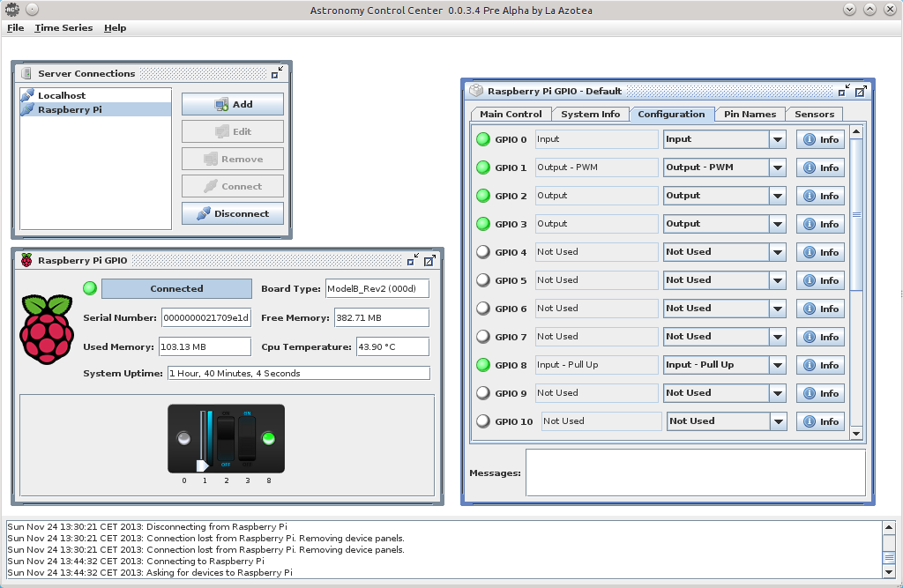903x588 pixels.
Task: Open the Time Series menu
Action: tap(63, 27)
